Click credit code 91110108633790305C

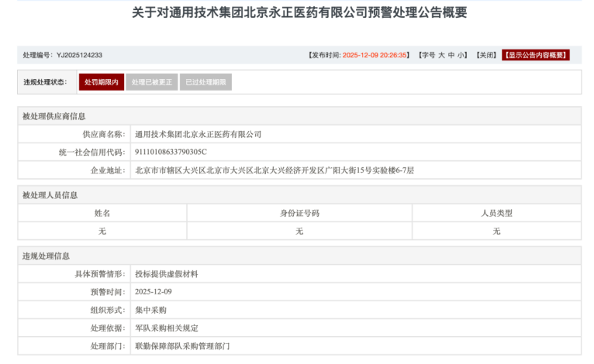pos(171,152)
